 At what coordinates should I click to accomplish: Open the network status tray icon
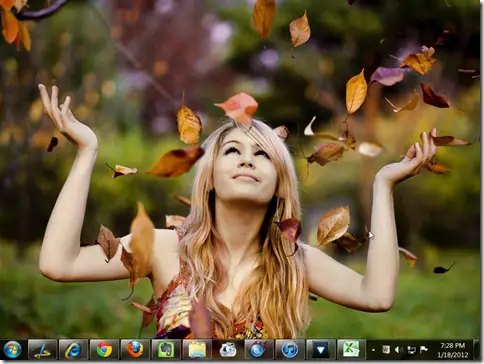point(411,350)
